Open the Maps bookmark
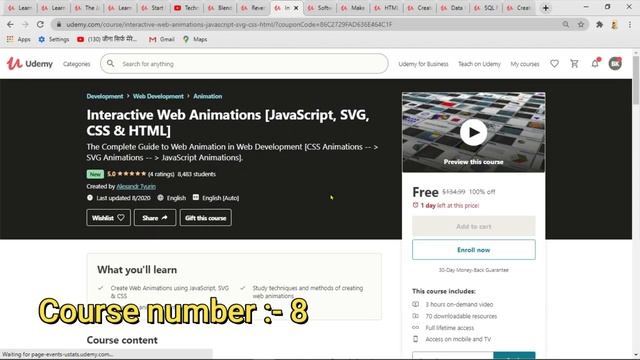This screenshot has width=640, height=360. coord(195,39)
